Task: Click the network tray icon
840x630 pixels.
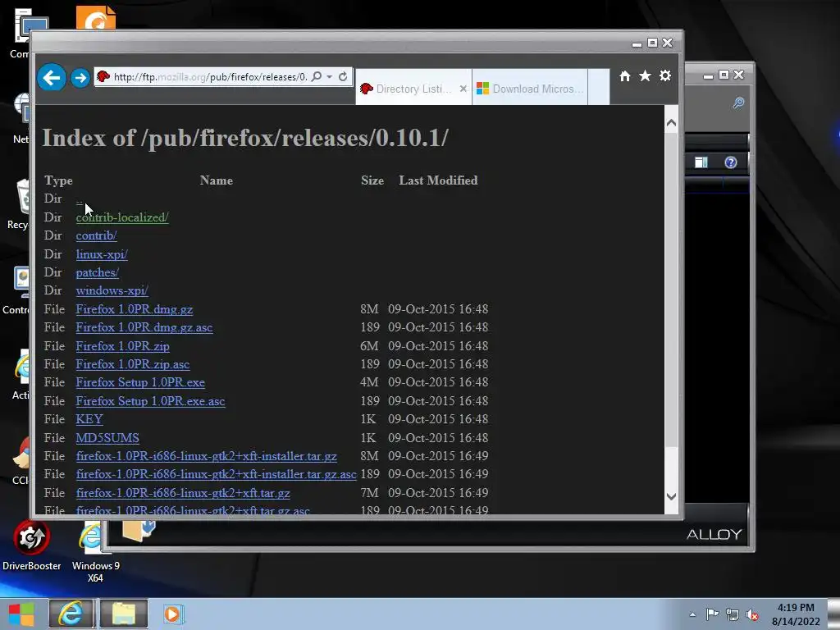Action: pyautogui.click(x=733, y=614)
